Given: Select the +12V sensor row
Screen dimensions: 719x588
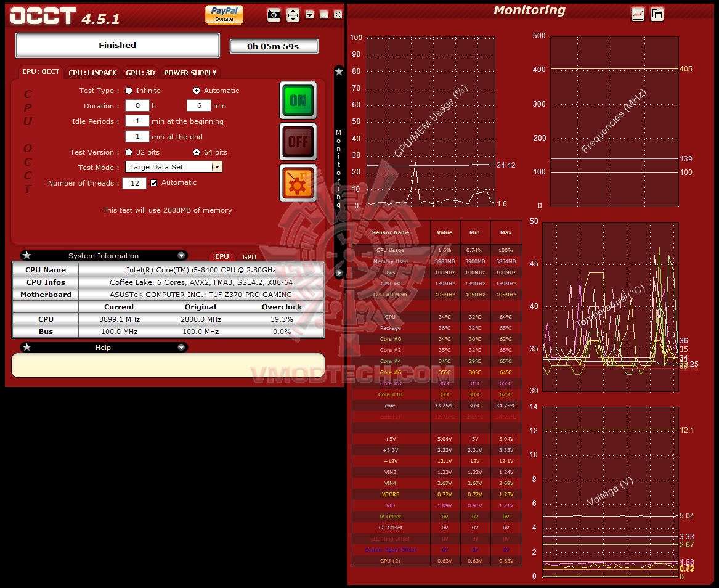Looking at the screenshot, I should pyautogui.click(x=437, y=461).
